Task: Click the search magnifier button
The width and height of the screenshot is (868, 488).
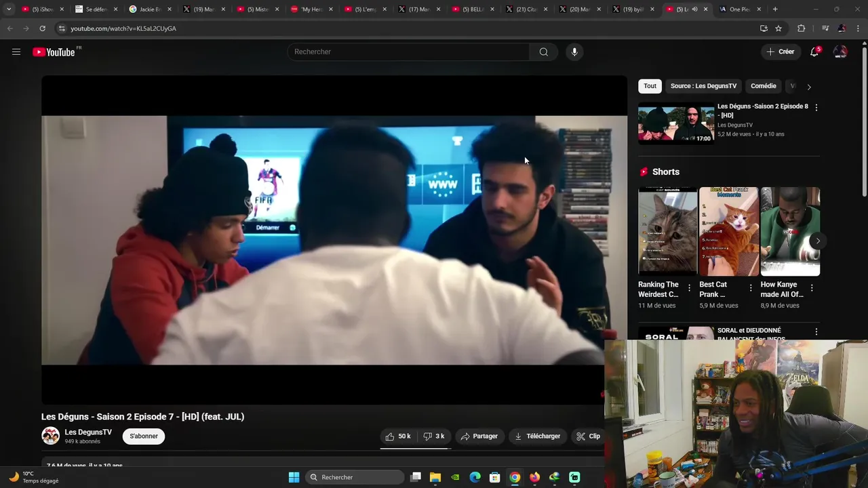Action: pyautogui.click(x=543, y=52)
